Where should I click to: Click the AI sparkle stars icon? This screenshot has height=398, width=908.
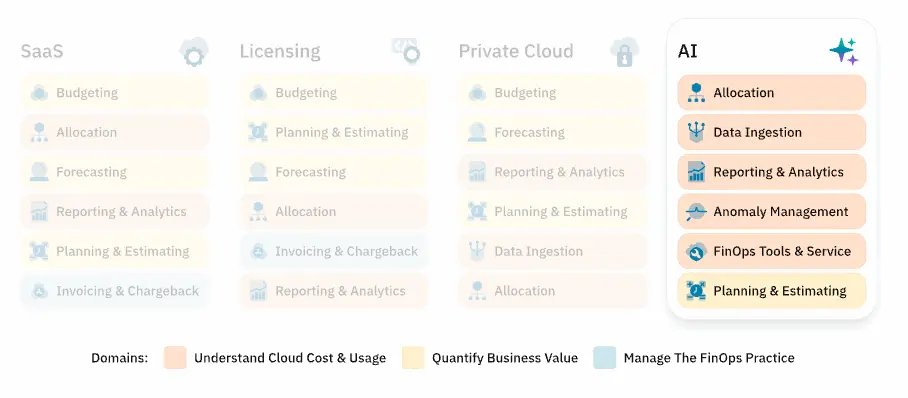click(x=844, y=51)
